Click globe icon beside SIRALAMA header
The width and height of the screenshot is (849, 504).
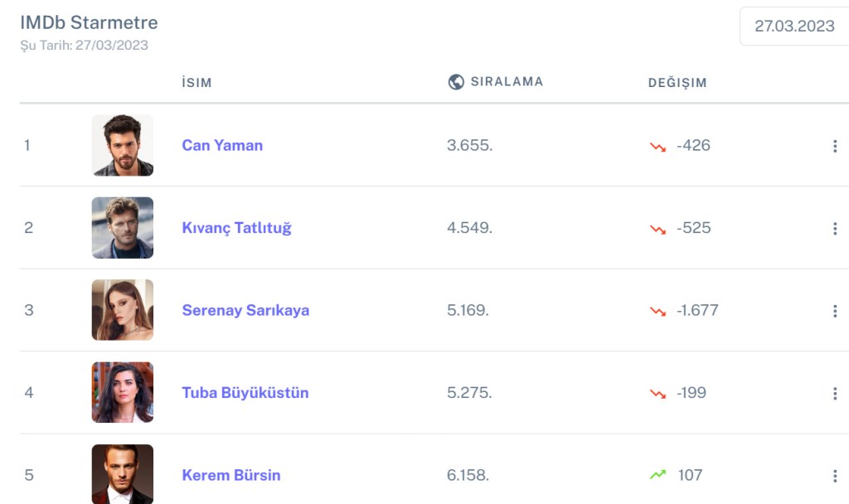[x=455, y=82]
